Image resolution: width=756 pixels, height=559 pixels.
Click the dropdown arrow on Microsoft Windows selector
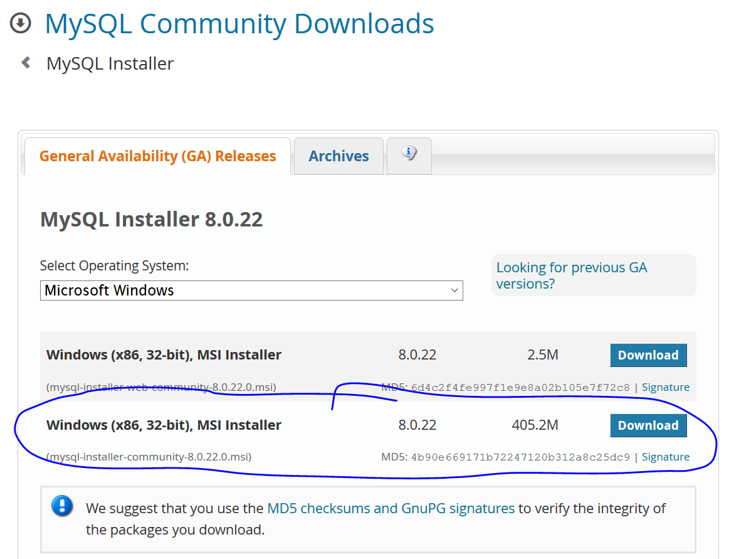click(x=454, y=290)
